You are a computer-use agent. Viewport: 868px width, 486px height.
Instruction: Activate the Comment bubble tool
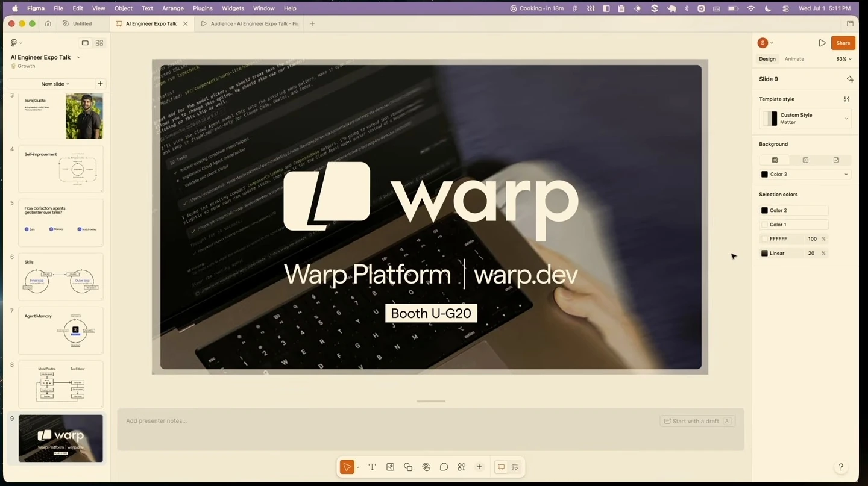click(444, 467)
